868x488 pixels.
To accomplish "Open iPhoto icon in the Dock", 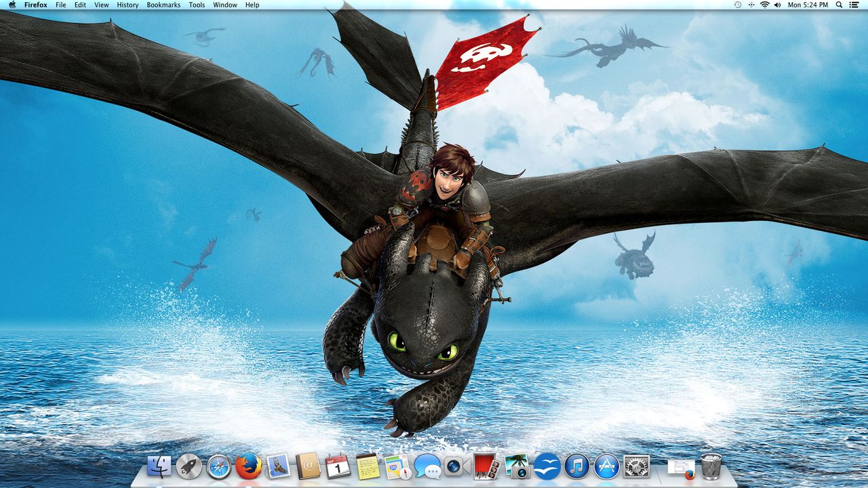I will 517,466.
